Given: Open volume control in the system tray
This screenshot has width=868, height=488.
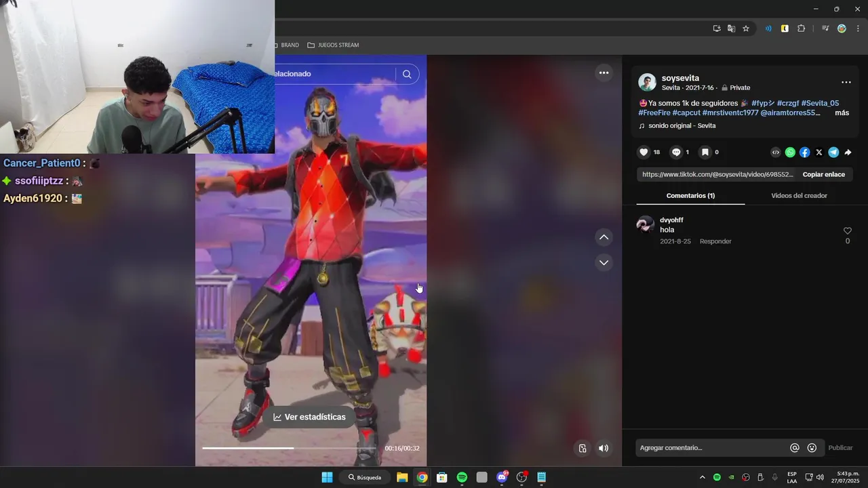Looking at the screenshot, I should [x=820, y=477].
